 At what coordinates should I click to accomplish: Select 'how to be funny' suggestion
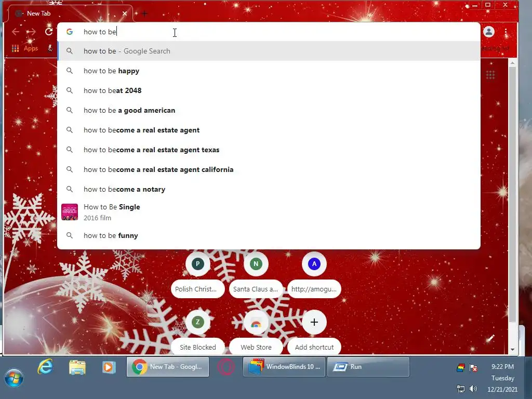pyautogui.click(x=269, y=235)
